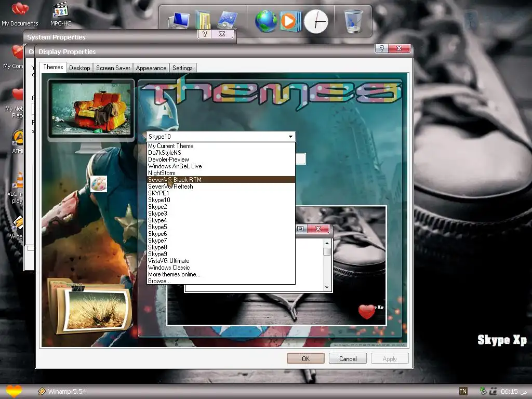
Task: Launch the MPC-HC desktop shortcut
Action: point(61,10)
